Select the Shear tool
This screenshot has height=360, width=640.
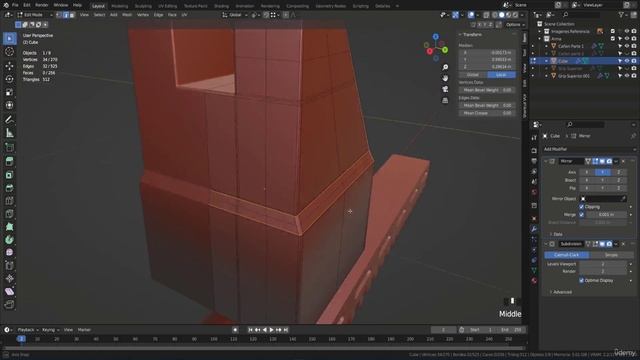[9, 292]
